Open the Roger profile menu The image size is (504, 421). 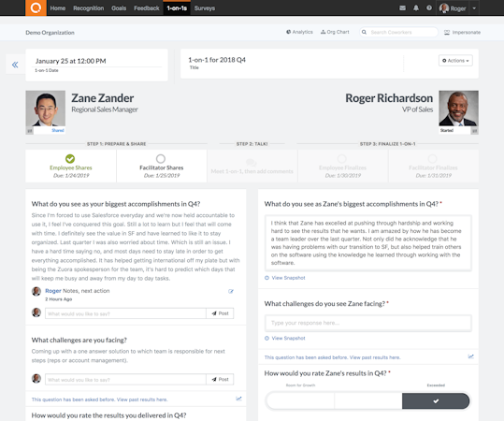(x=453, y=8)
